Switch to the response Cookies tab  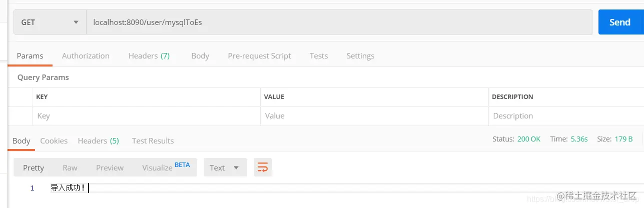tap(54, 141)
